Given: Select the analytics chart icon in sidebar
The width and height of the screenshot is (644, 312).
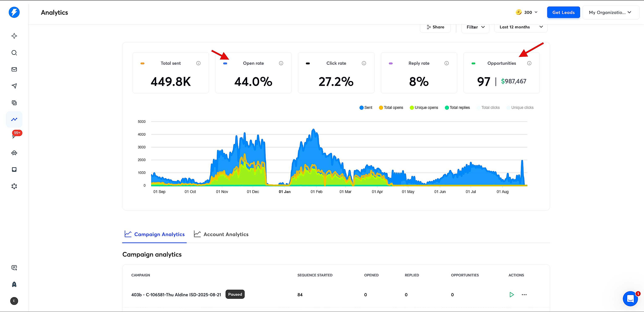Looking at the screenshot, I should pyautogui.click(x=14, y=119).
